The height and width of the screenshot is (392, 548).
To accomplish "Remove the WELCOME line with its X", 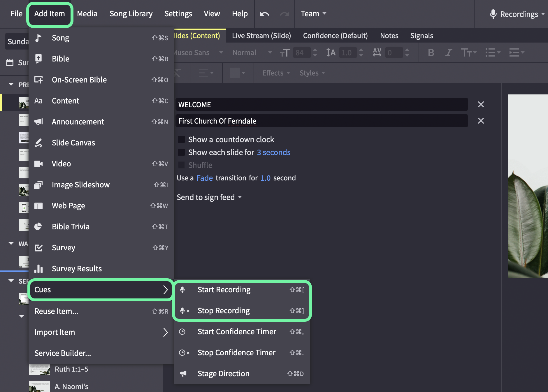I will (x=481, y=104).
